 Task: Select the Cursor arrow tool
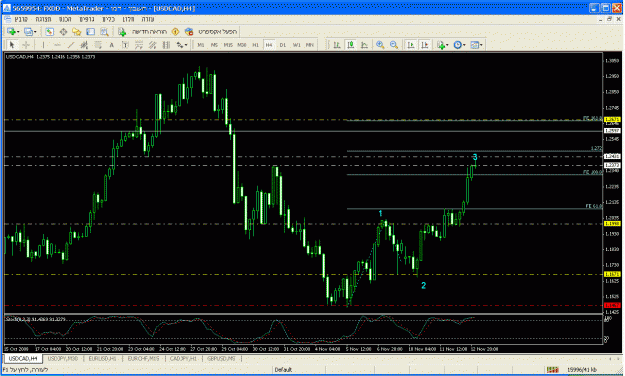click(12, 45)
